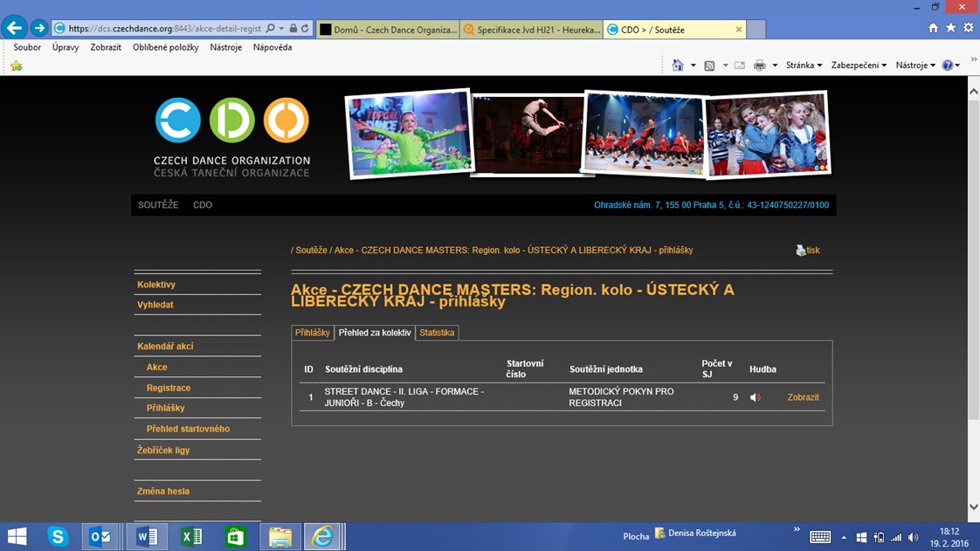Click the printer icon next to tisk
The image size is (980, 551).
tap(801, 251)
